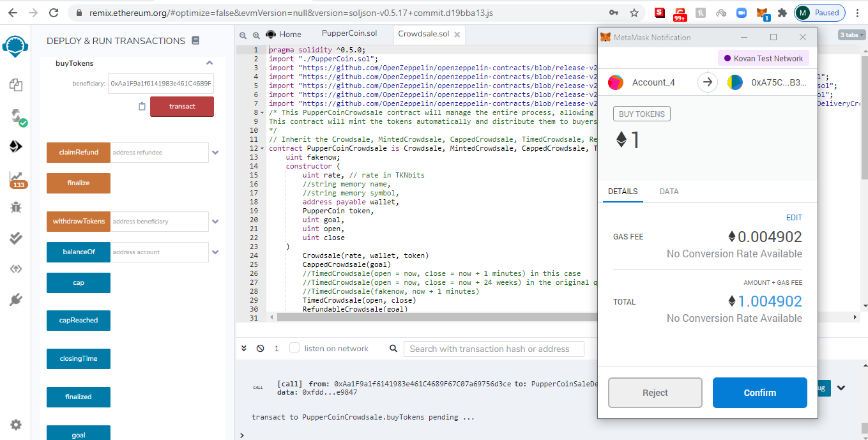Image resolution: width=868 pixels, height=440 pixels.
Task: Click the red S extension icon
Action: tap(660, 13)
